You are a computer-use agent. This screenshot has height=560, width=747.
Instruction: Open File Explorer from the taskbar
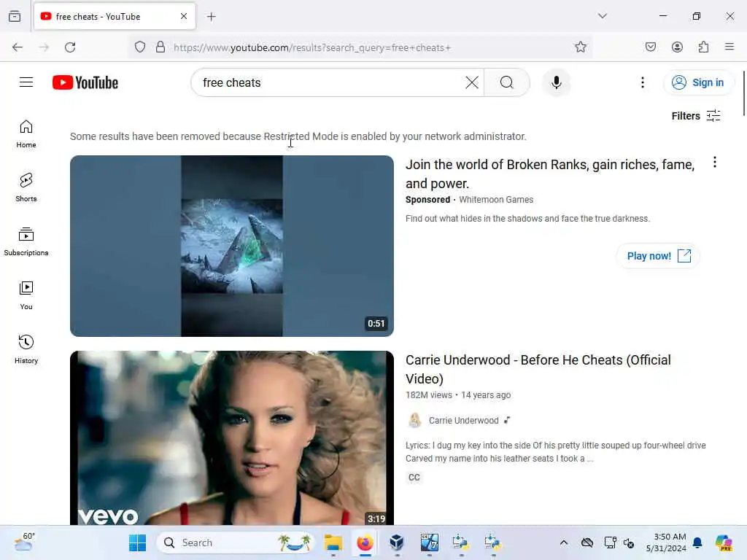click(x=333, y=542)
